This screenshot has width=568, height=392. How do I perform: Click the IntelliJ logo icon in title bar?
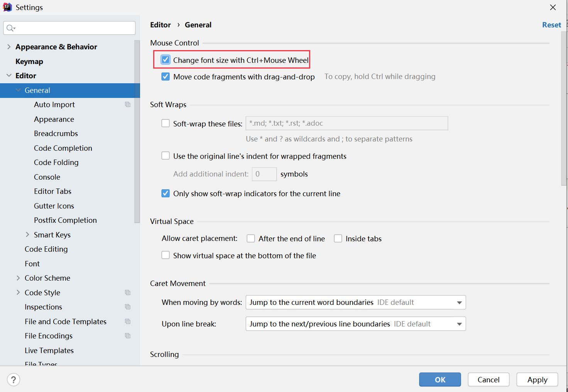tap(7, 7)
